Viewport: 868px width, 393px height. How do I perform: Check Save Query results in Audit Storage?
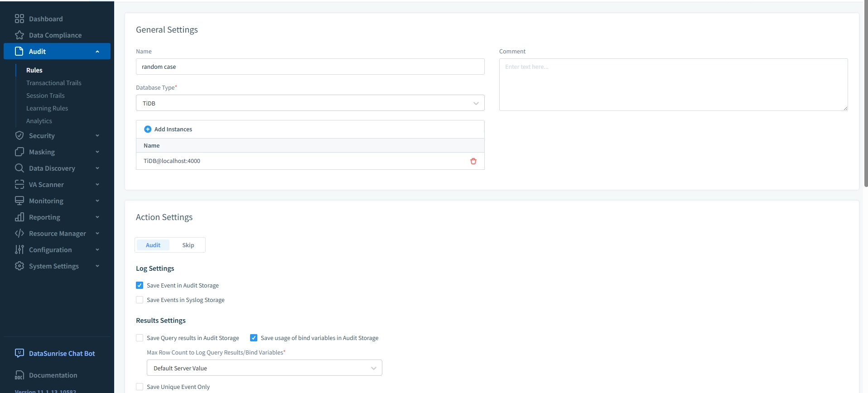(140, 338)
